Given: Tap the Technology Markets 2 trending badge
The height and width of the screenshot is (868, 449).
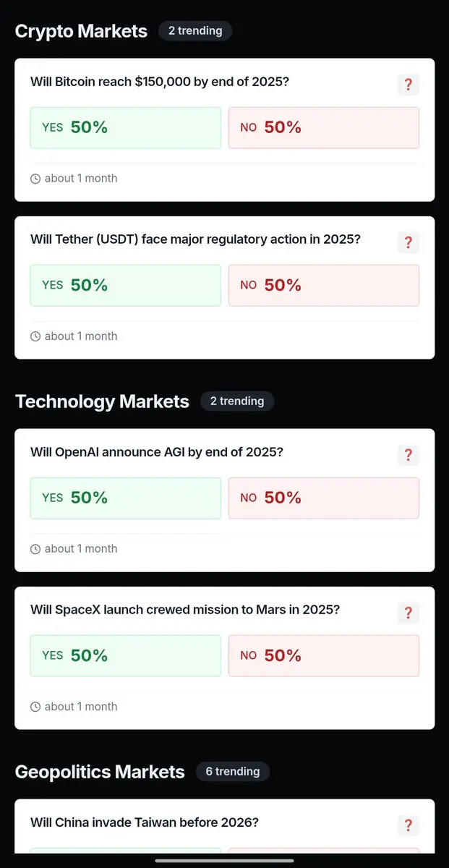Looking at the screenshot, I should point(237,401).
